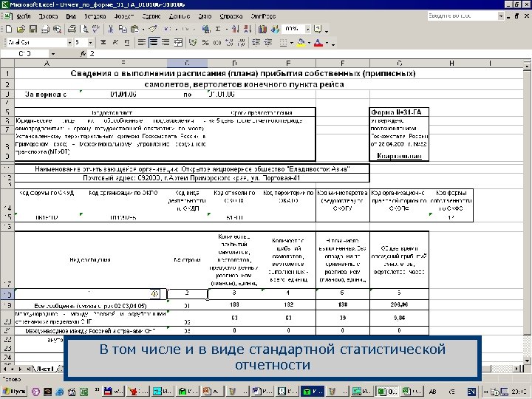Expand the Font Color dropdown arrow

(327, 43)
